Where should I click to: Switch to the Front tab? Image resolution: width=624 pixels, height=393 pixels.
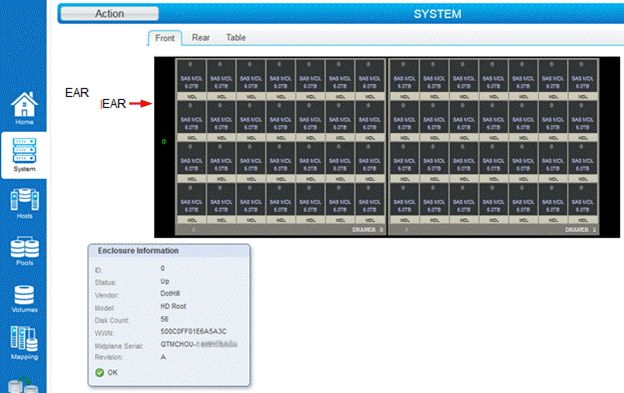tap(165, 38)
